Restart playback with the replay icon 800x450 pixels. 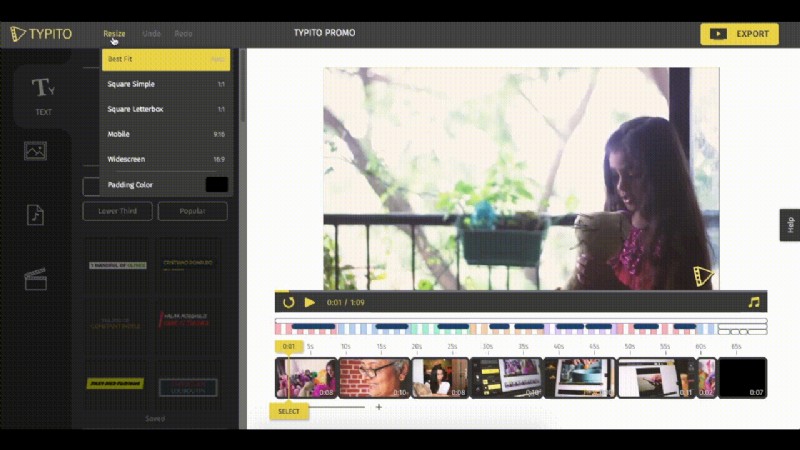[x=288, y=303]
